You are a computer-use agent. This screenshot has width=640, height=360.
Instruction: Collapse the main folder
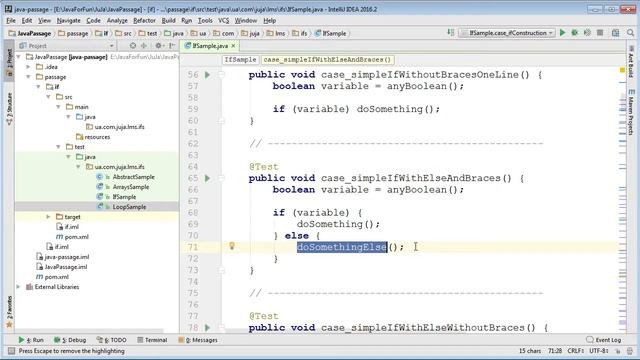[58, 107]
